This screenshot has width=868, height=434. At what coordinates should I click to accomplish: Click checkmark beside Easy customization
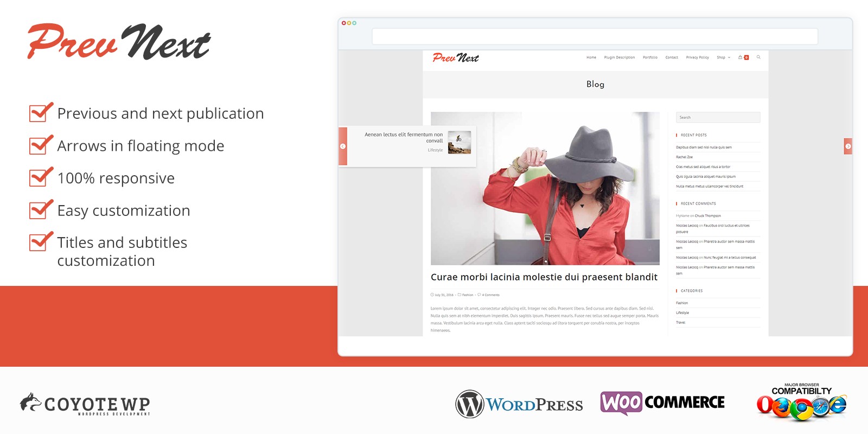click(x=41, y=209)
